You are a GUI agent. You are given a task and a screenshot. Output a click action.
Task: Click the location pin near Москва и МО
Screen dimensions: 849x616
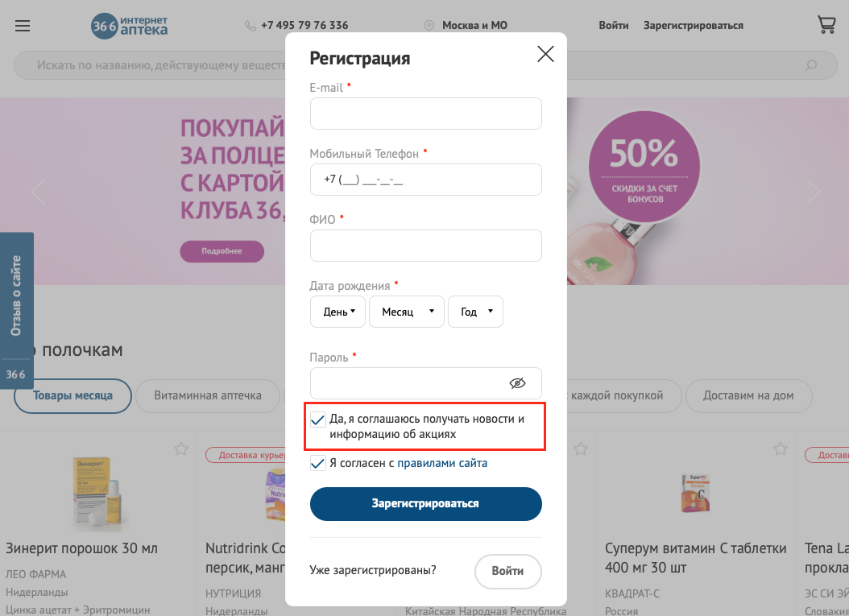point(429,25)
